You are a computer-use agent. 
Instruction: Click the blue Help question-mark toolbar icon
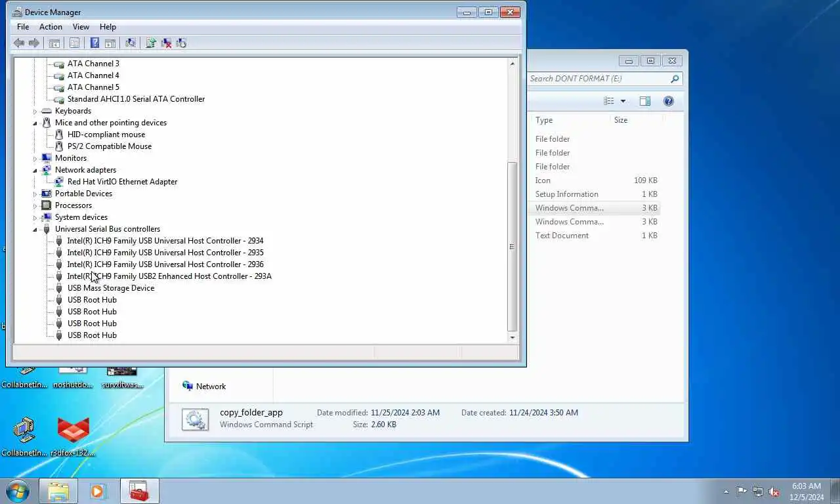pyautogui.click(x=94, y=43)
